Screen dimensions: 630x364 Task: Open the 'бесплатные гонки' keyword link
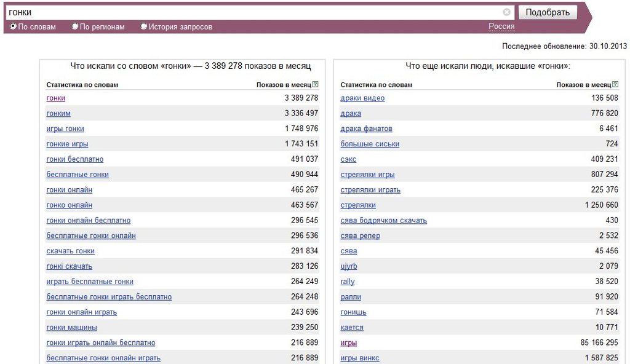tap(78, 175)
